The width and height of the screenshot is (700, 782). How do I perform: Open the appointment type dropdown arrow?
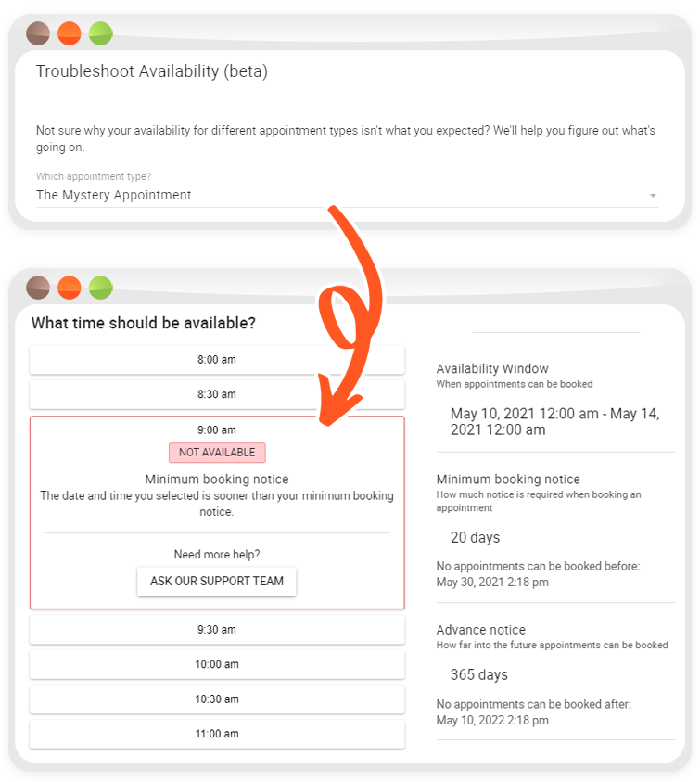click(x=653, y=196)
